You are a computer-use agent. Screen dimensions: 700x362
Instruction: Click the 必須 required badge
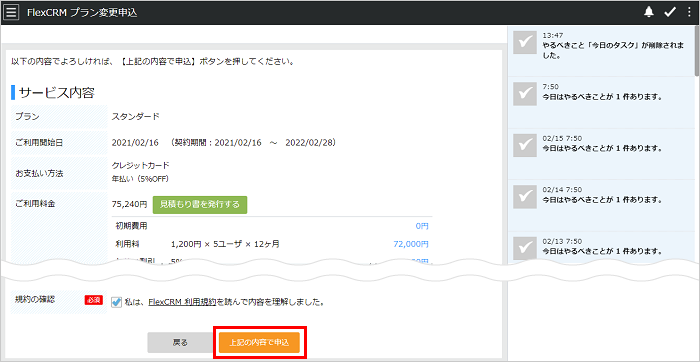point(94,300)
